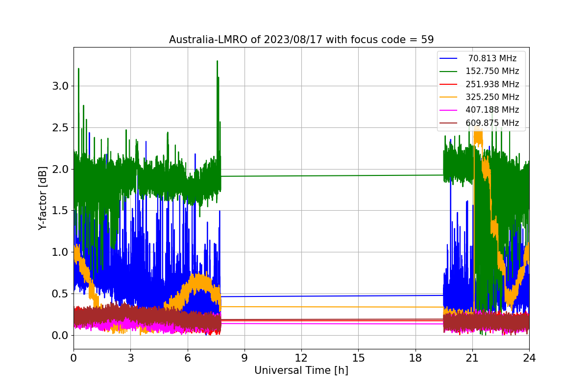Click the plot title mentioning Australia-LMRO

pos(301,40)
